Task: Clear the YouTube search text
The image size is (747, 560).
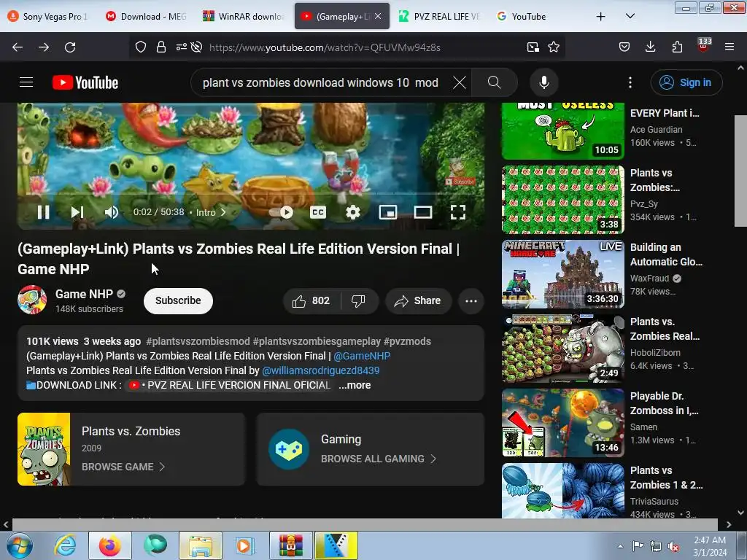Action: (x=460, y=82)
